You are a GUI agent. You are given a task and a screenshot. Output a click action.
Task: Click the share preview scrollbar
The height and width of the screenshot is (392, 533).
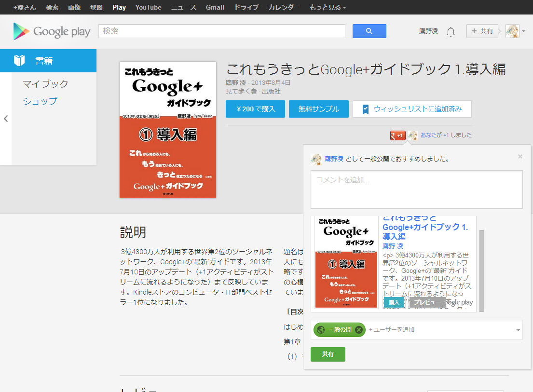481,270
